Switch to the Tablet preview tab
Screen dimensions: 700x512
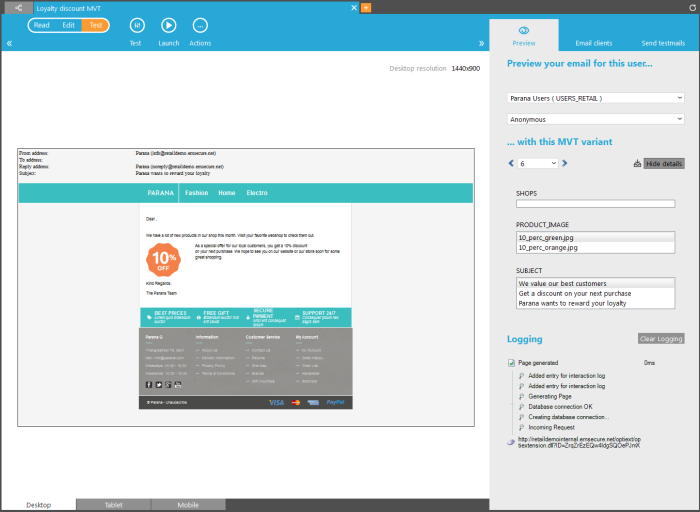114,505
